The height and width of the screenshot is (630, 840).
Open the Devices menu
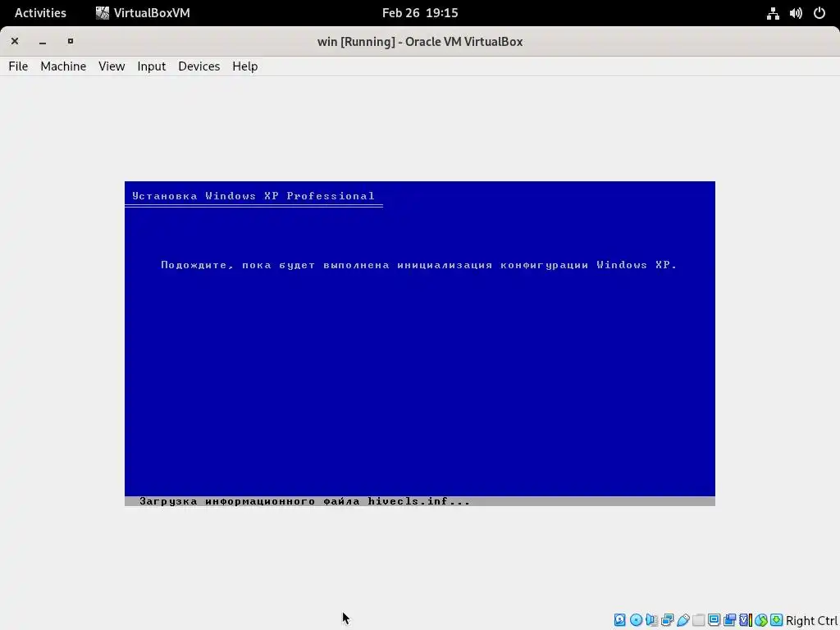(x=199, y=66)
